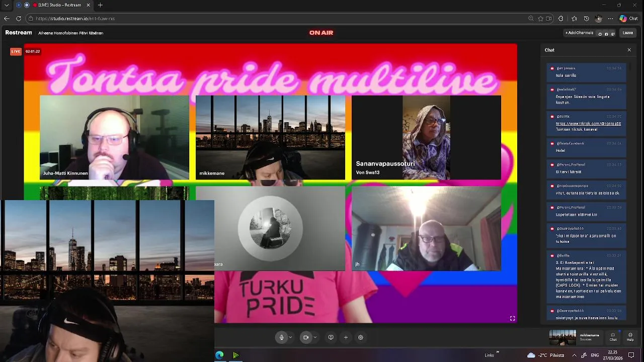Open the clock showing 22.35

(613, 355)
